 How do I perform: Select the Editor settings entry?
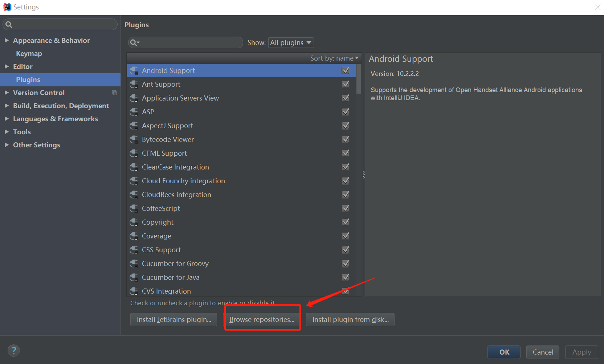click(23, 66)
